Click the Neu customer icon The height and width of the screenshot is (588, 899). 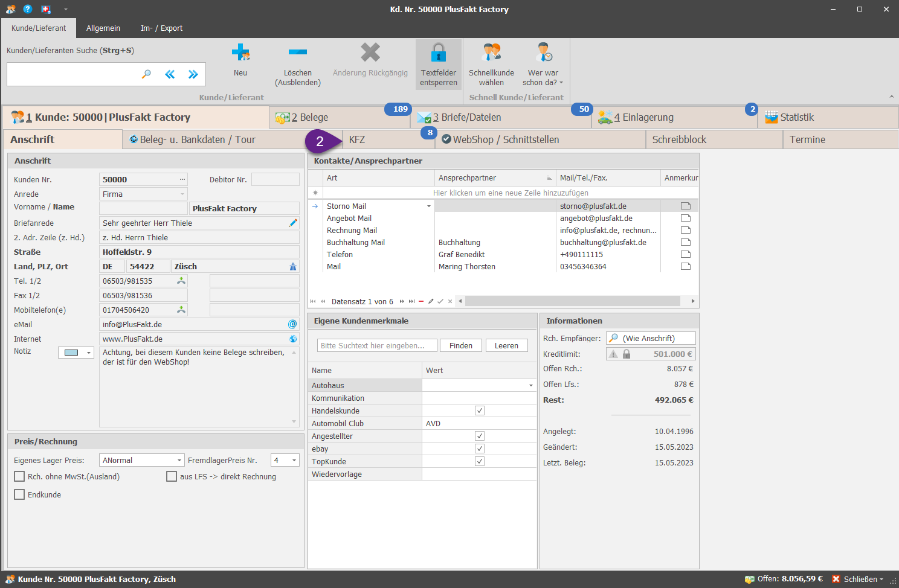coord(240,53)
